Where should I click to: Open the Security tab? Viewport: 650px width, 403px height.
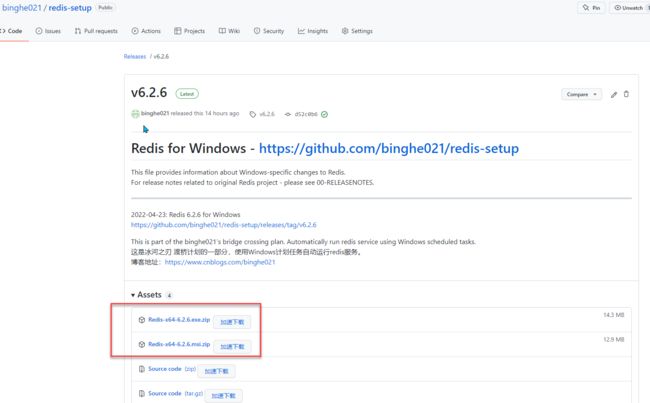tap(269, 31)
